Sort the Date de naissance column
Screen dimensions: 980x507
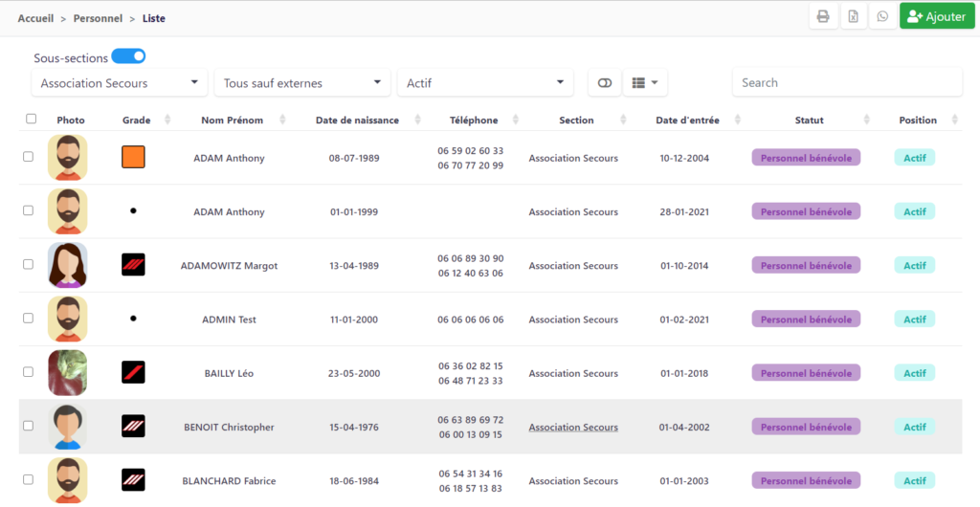tap(417, 120)
